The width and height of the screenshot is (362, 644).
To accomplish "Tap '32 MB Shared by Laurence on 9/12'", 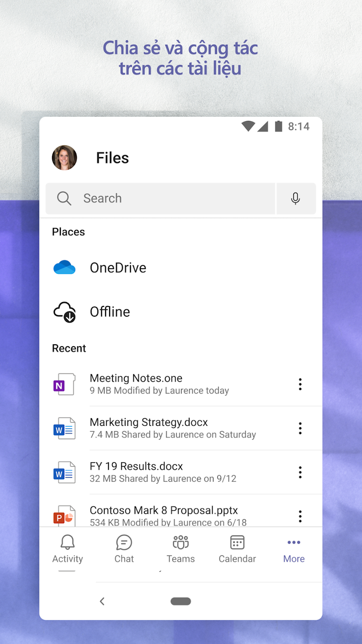I will [x=163, y=479].
